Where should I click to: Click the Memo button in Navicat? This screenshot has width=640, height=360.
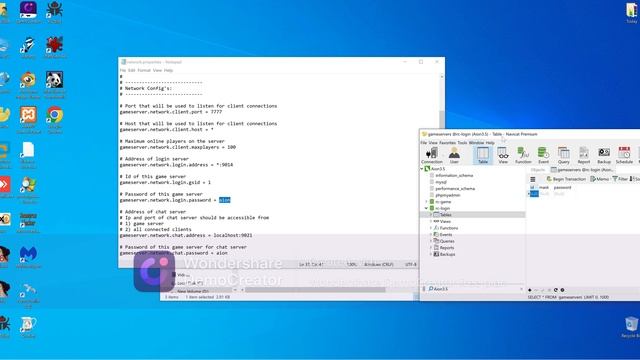click(x=600, y=179)
